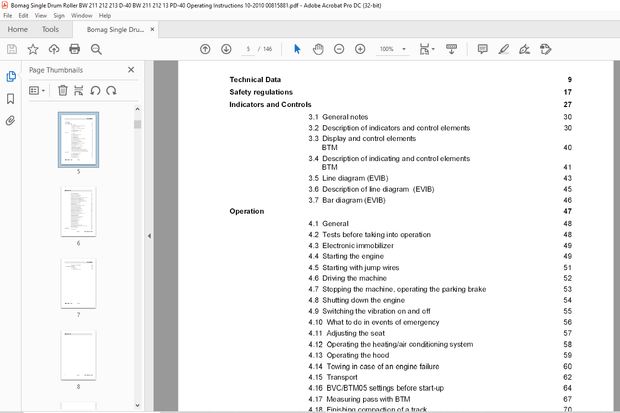This screenshot has width=620, height=413.
Task: Switch to the Tools tab
Action: (x=50, y=29)
